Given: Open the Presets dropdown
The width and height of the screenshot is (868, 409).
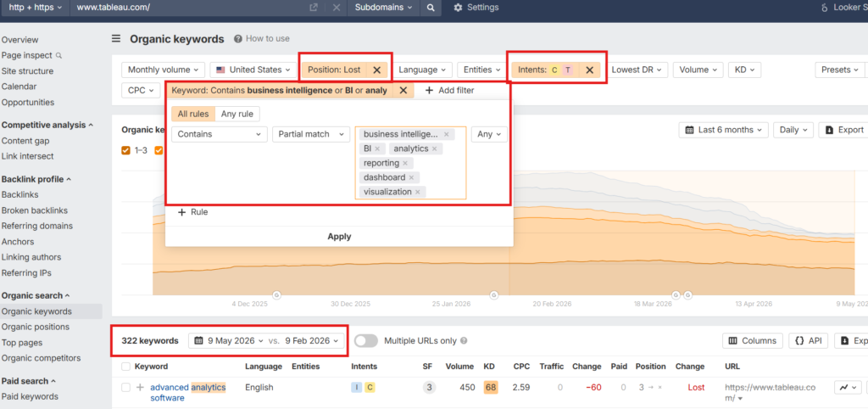Looking at the screenshot, I should point(839,70).
